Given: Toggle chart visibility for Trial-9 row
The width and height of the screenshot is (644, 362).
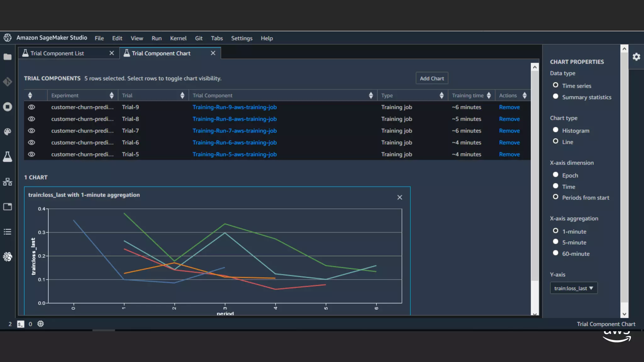Looking at the screenshot, I should (31, 107).
